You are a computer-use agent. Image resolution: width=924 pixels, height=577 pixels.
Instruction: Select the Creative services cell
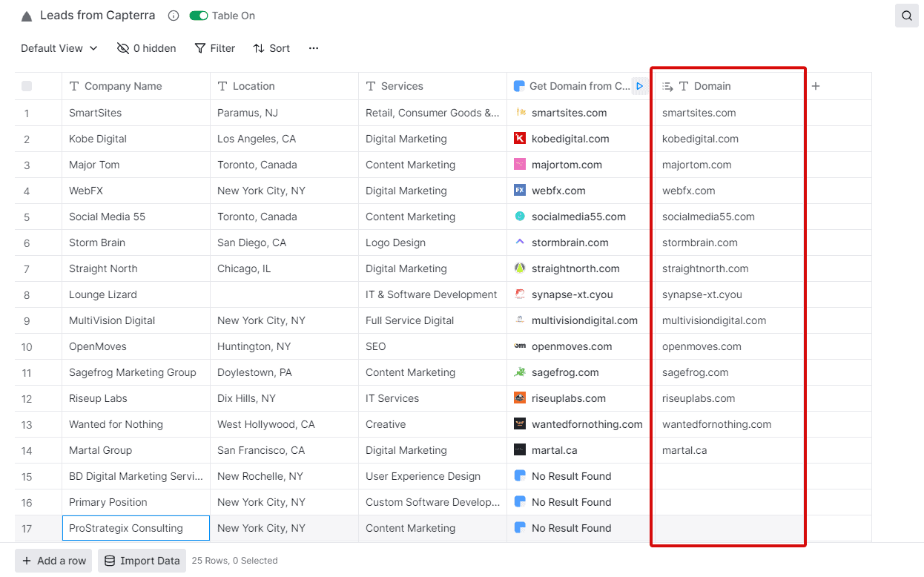click(433, 424)
